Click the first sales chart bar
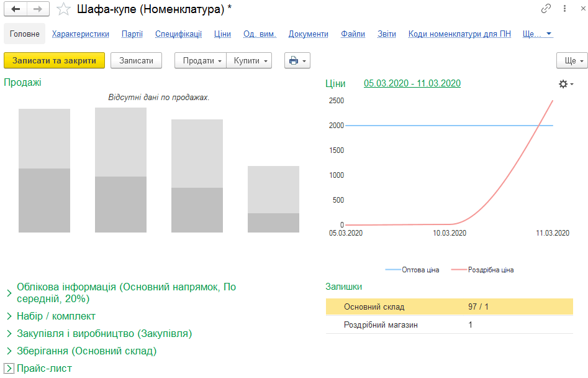This screenshot has height=378, width=588. click(x=44, y=170)
